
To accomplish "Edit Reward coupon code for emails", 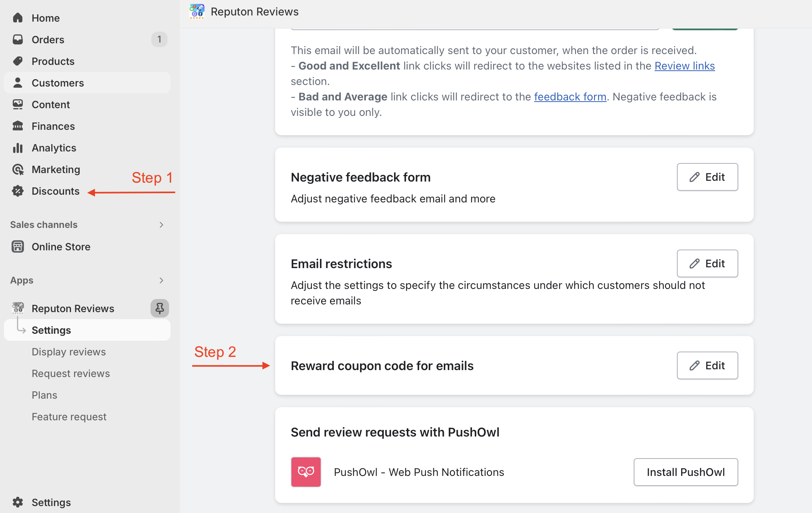I will [707, 365].
